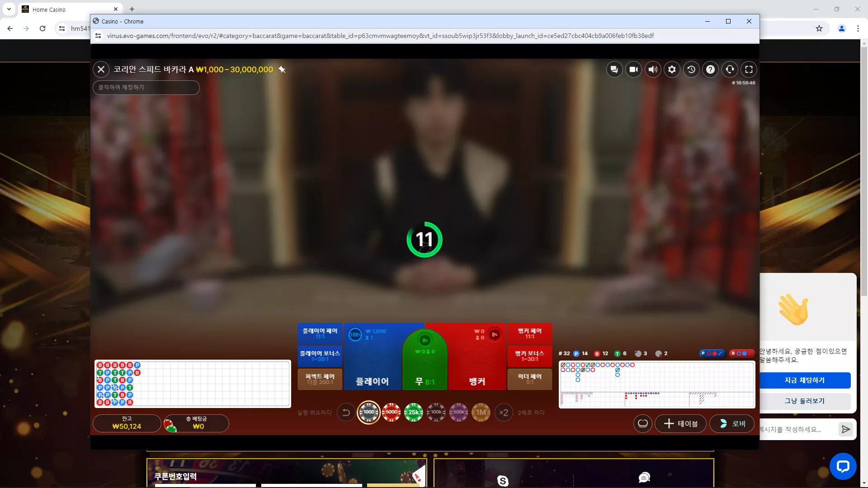Open the bead road scoreboard
Screen dimensions: 868x488
pos(193,384)
